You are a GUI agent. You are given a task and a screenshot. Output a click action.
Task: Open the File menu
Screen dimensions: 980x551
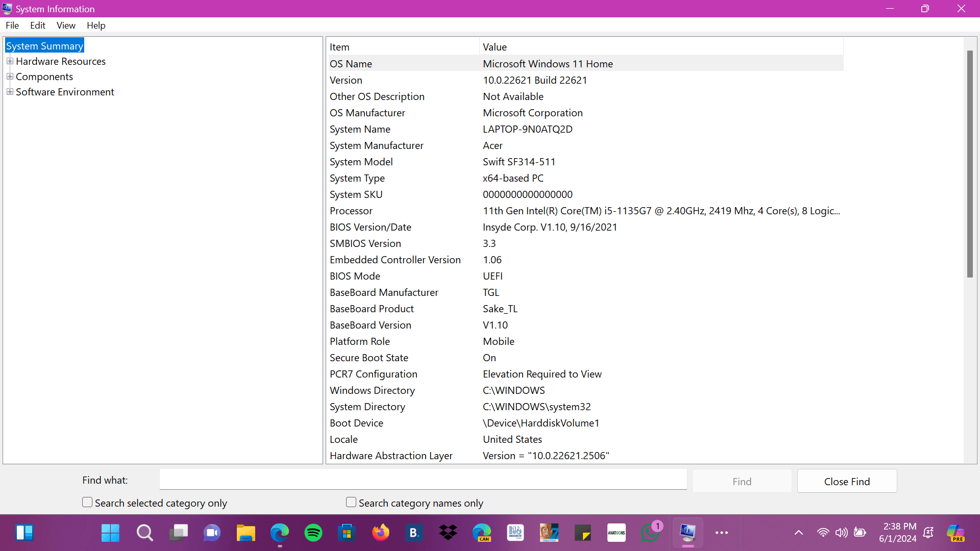12,26
